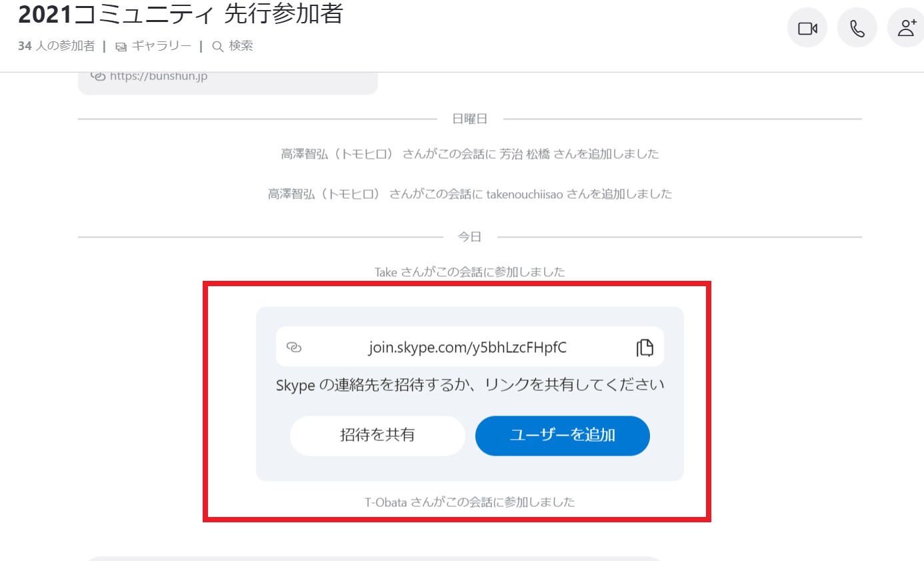This screenshot has width=924, height=561.
Task: Copy the join.skype.com invite link
Action: coord(645,347)
